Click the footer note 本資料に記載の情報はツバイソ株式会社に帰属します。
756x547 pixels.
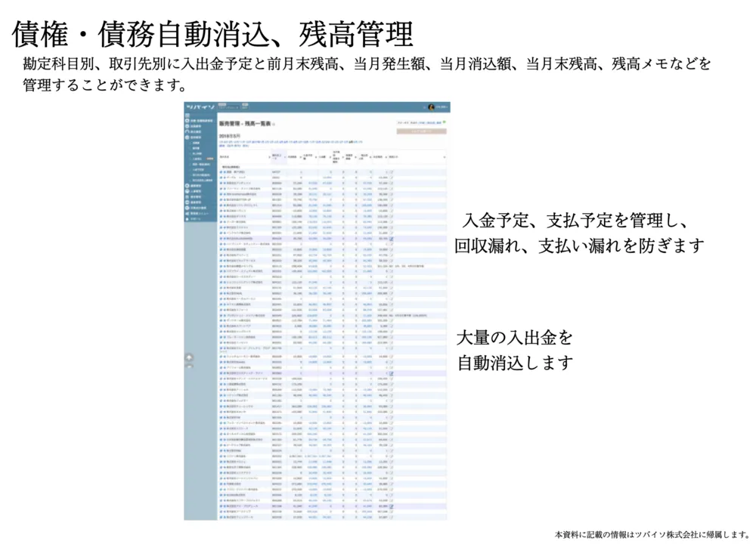[653, 534]
